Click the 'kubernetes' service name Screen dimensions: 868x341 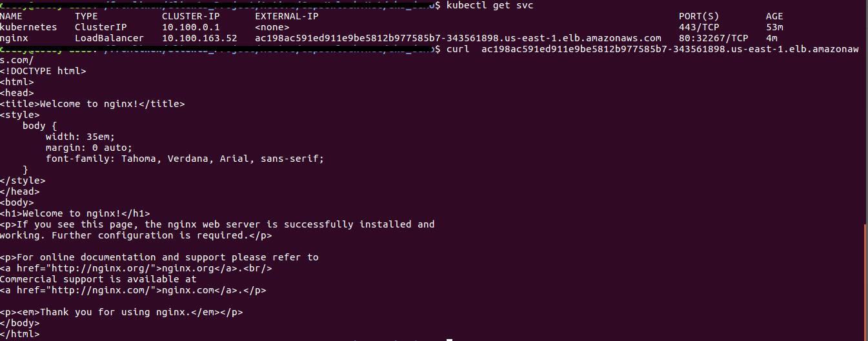(x=28, y=27)
